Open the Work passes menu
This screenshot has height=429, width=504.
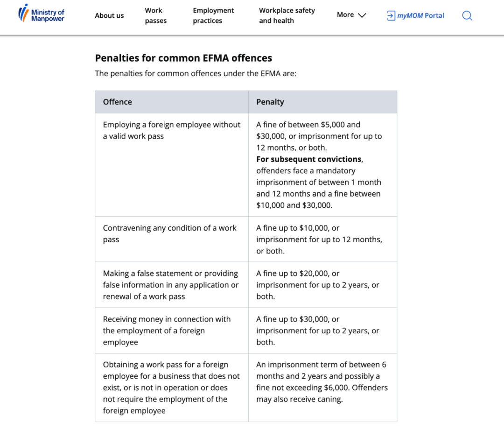[x=156, y=15]
